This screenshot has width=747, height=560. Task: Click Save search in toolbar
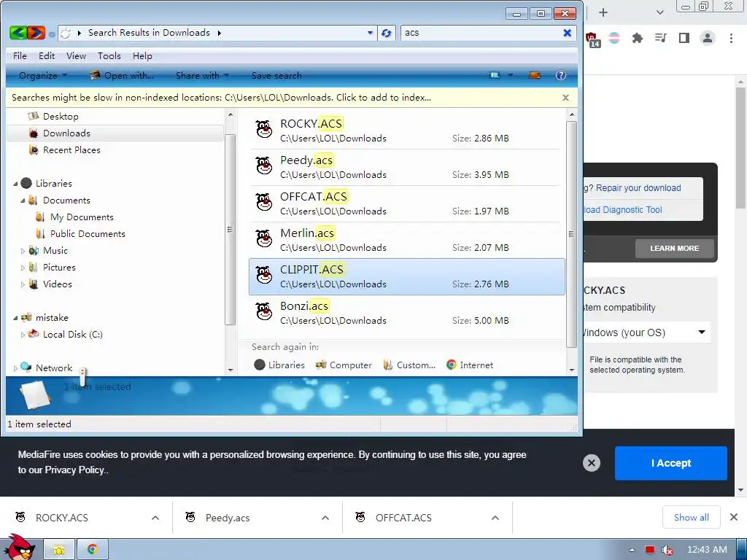[276, 75]
